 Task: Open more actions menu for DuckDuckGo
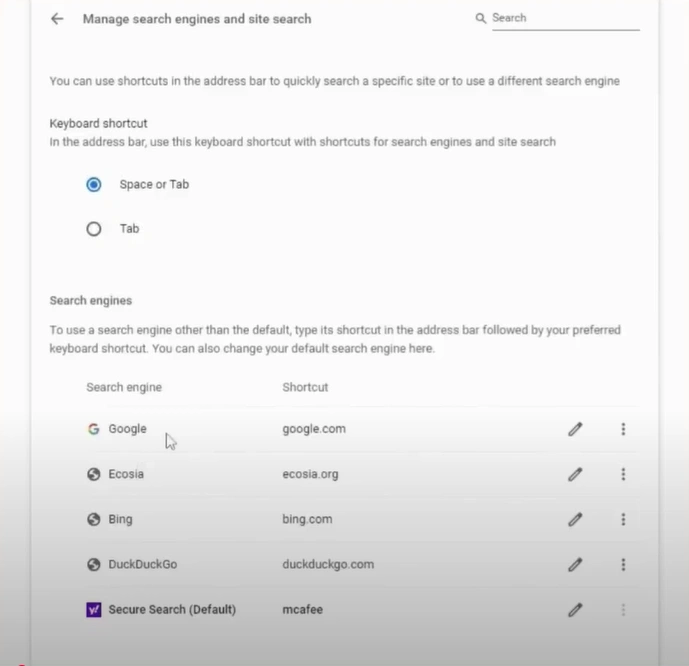623,565
